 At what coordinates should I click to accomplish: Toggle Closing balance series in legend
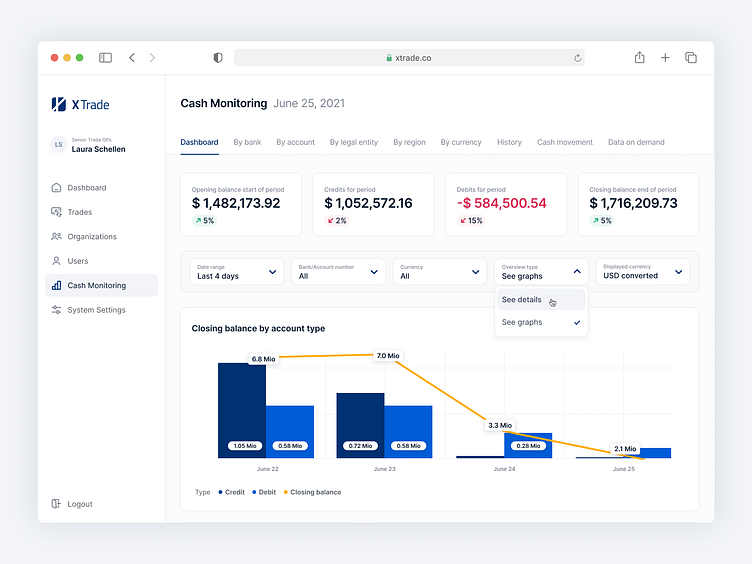[x=312, y=492]
